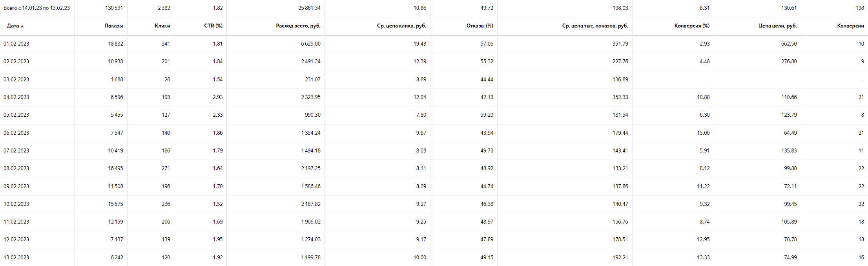Click the Цена цели, руб. header
This screenshot has width=868, height=266.
pos(777,26)
